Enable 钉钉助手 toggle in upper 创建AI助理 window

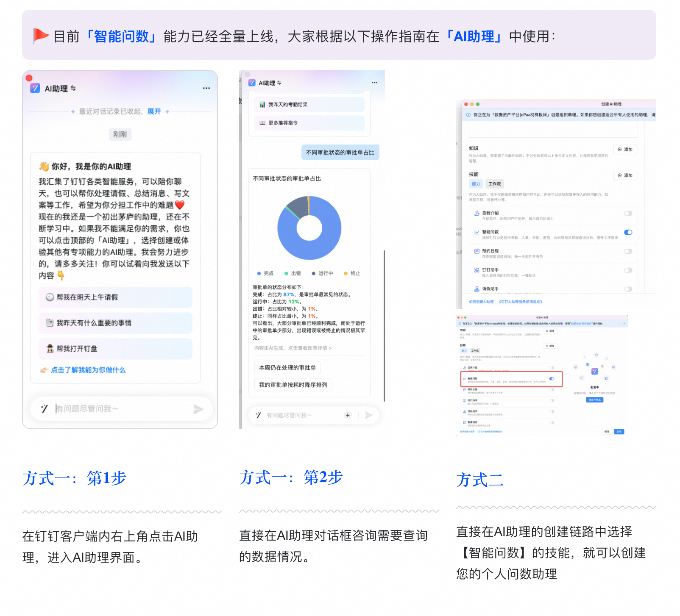point(628,270)
